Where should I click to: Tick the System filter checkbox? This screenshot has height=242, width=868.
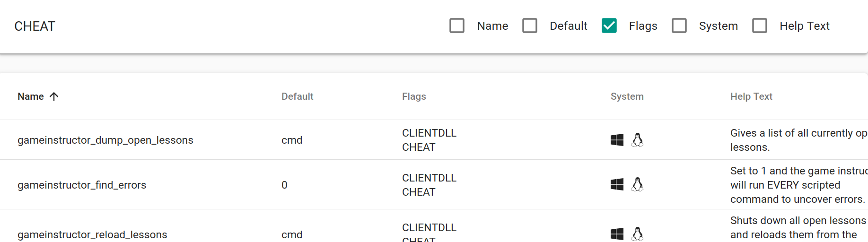679,26
